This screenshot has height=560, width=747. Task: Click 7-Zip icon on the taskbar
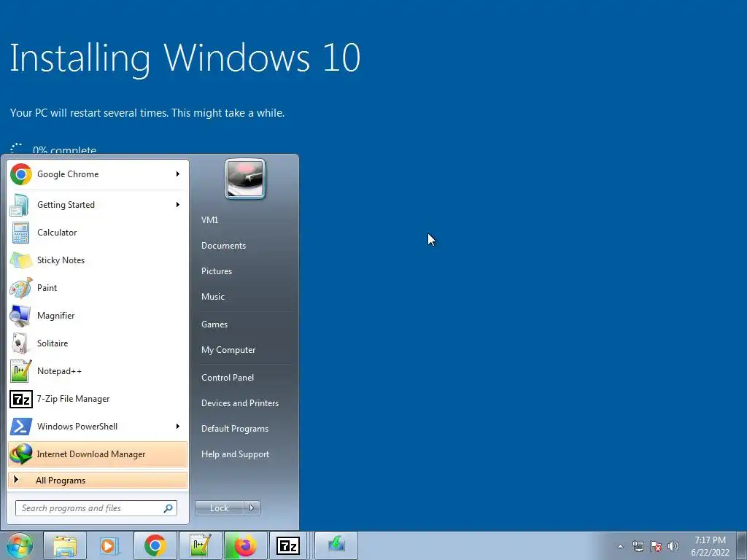click(x=288, y=545)
